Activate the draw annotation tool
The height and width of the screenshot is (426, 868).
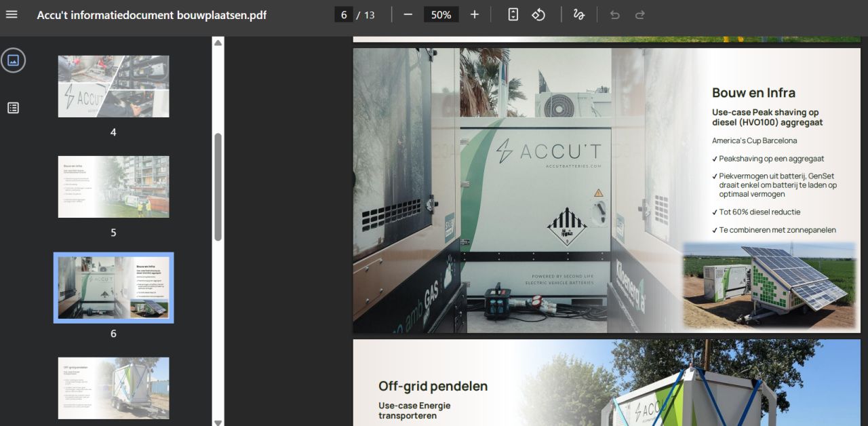[578, 15]
